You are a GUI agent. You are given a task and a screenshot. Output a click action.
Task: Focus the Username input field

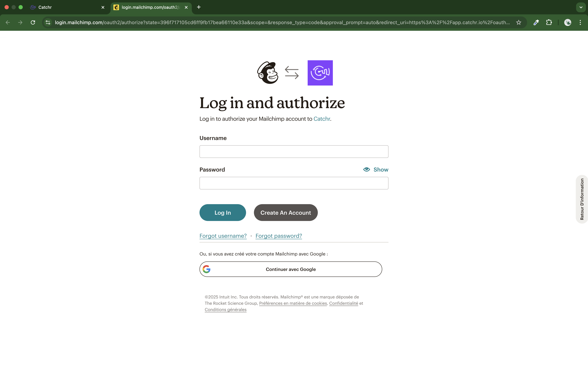(294, 152)
